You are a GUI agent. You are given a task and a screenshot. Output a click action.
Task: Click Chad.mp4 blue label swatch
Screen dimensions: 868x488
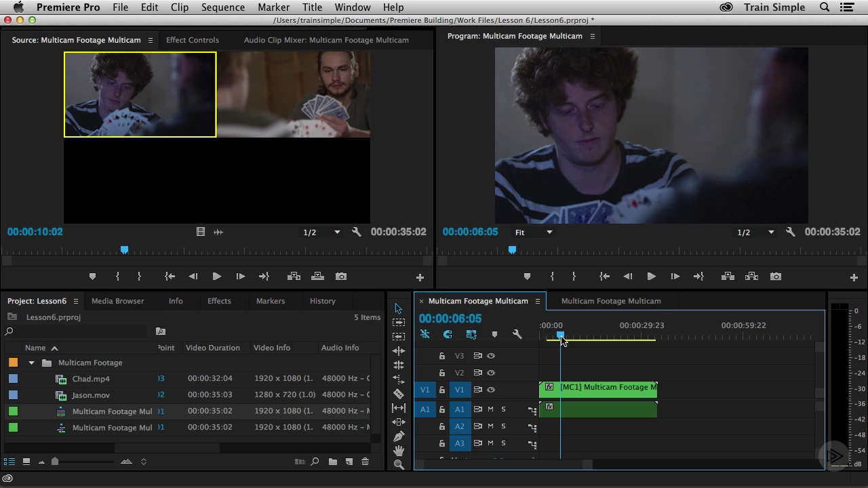13,379
